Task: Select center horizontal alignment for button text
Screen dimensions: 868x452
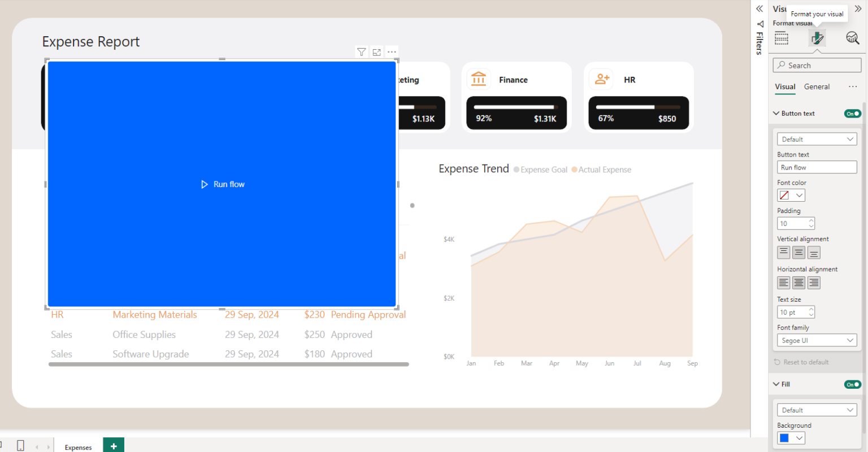Action: (x=798, y=282)
